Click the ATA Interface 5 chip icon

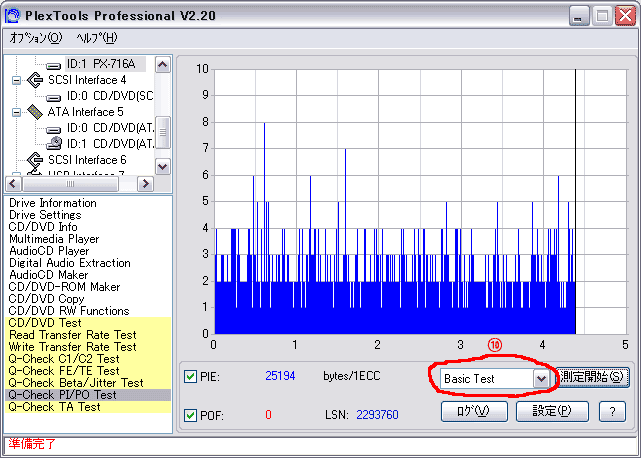(x=35, y=112)
